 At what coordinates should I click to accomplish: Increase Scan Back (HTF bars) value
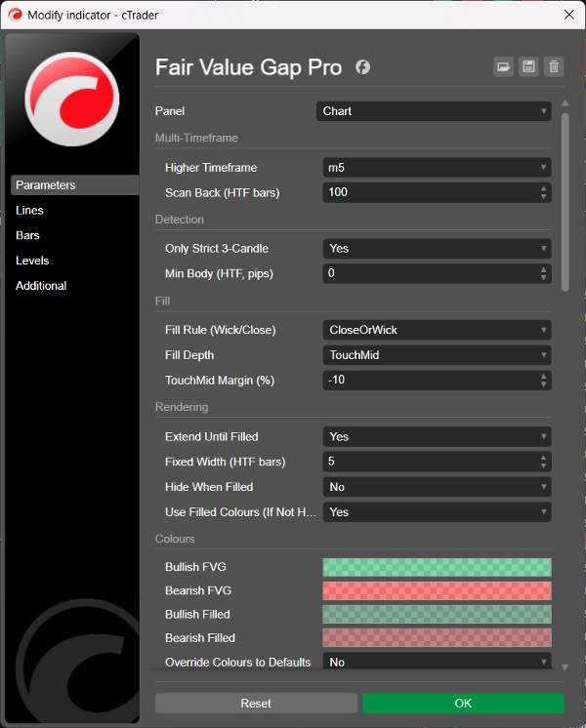[x=544, y=188]
